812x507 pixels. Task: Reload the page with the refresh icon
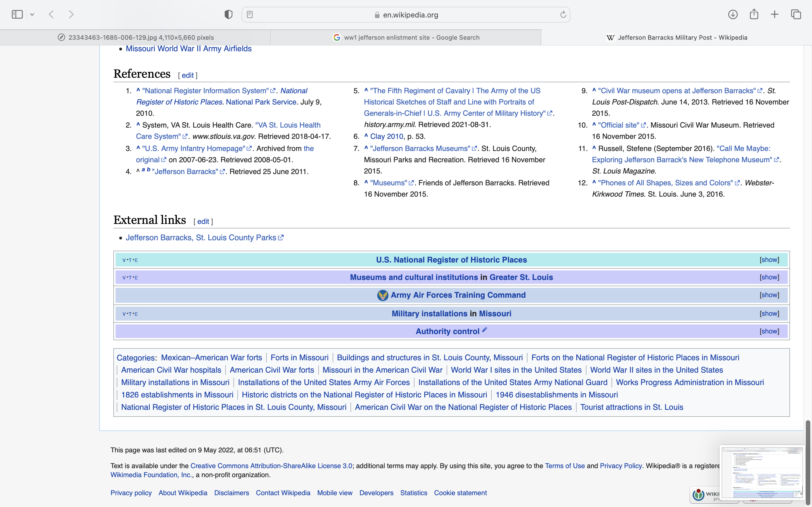(x=563, y=14)
